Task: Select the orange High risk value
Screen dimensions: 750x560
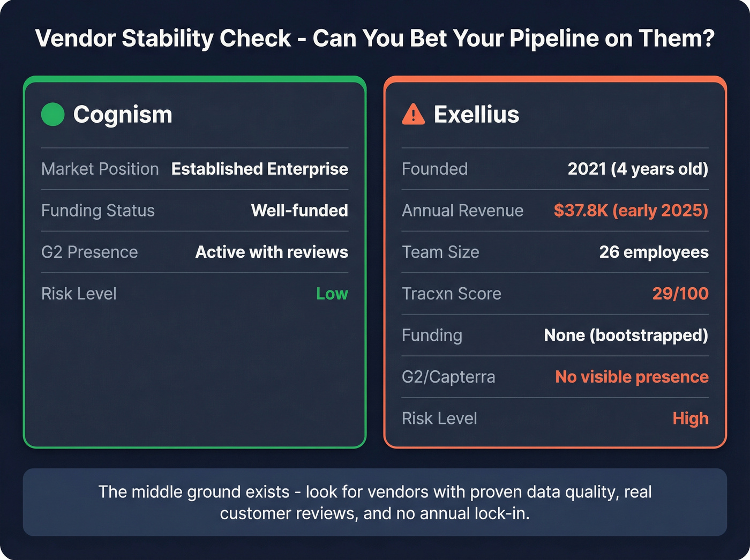Action: click(691, 419)
